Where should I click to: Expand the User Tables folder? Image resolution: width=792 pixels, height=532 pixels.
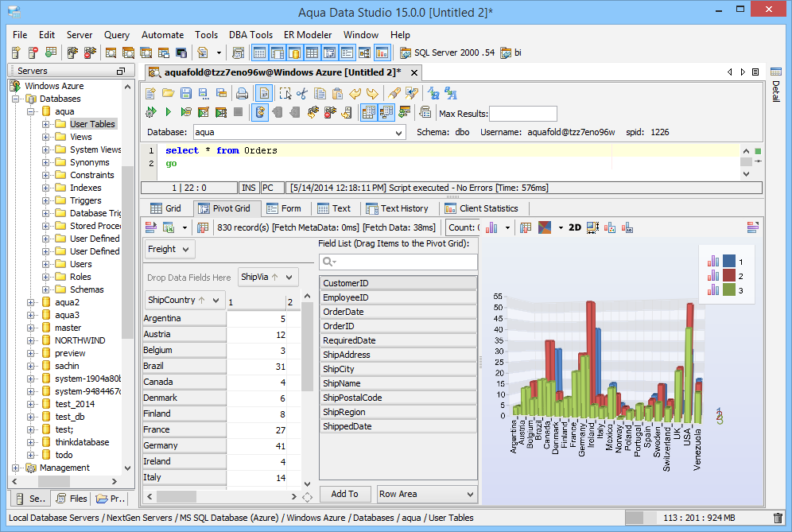pyautogui.click(x=45, y=124)
